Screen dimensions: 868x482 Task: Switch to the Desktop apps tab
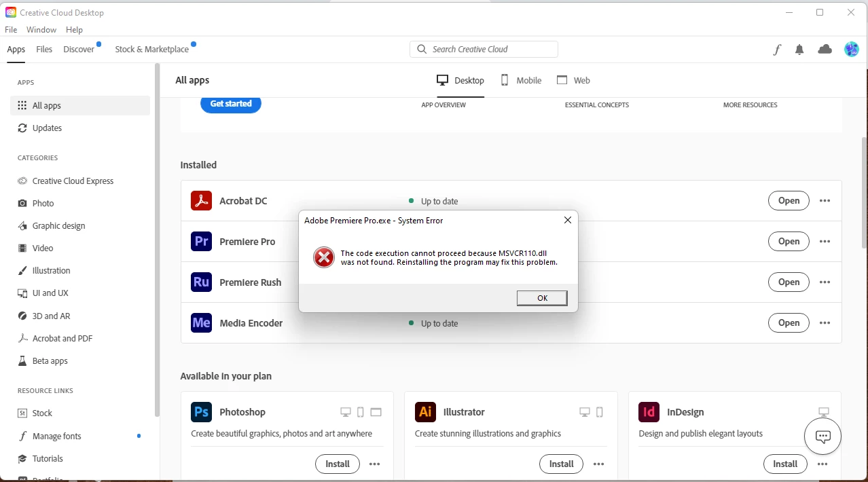(460, 80)
